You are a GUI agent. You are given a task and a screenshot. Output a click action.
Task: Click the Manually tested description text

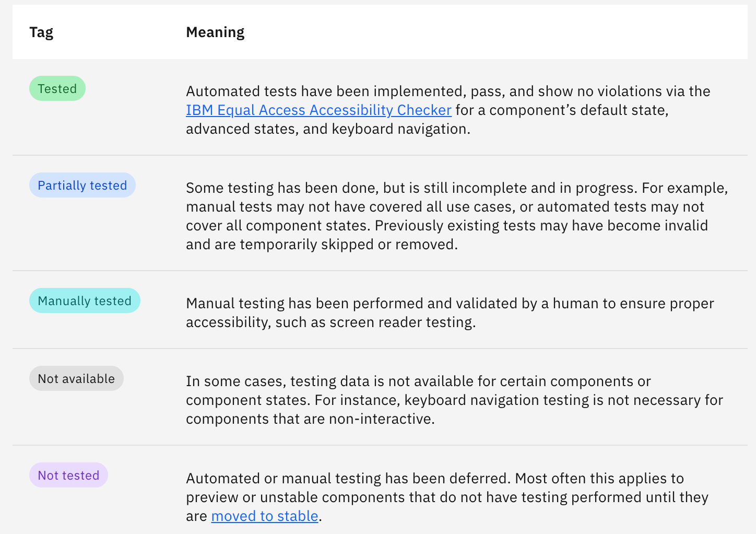coord(450,313)
